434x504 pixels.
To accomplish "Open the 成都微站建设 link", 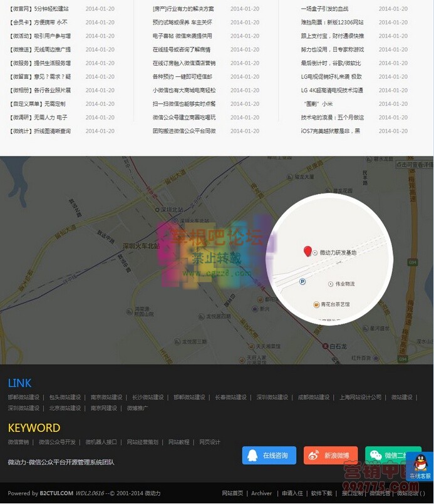I will coord(314,398).
